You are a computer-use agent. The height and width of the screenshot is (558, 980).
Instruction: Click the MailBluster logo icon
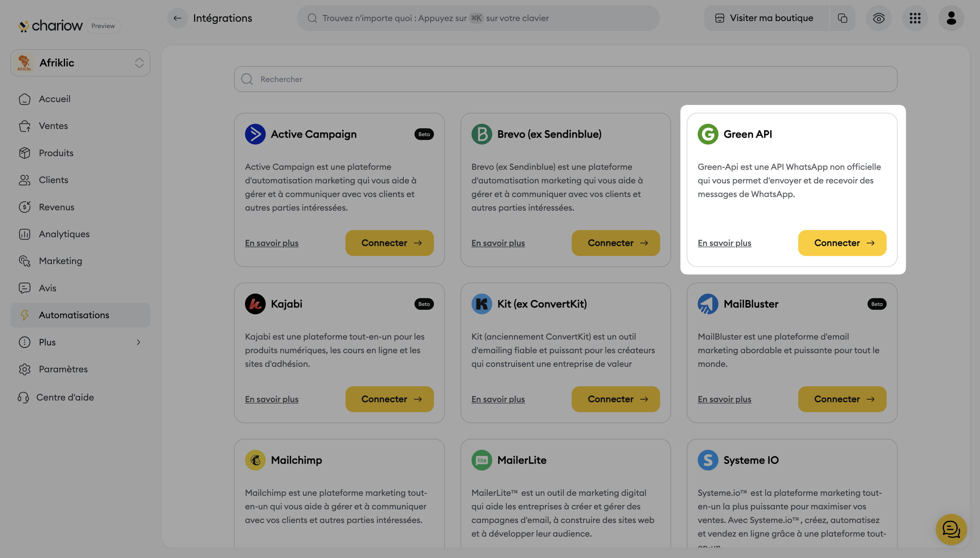tap(707, 304)
